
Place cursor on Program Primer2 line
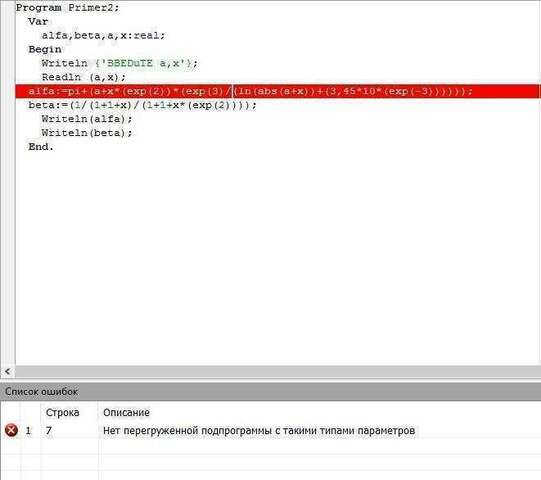click(68, 7)
